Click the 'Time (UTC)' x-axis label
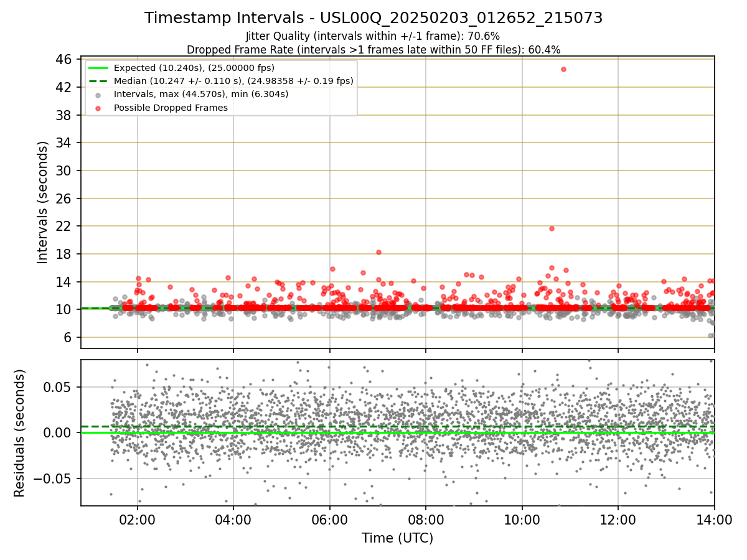747x560 pixels. pos(397,538)
